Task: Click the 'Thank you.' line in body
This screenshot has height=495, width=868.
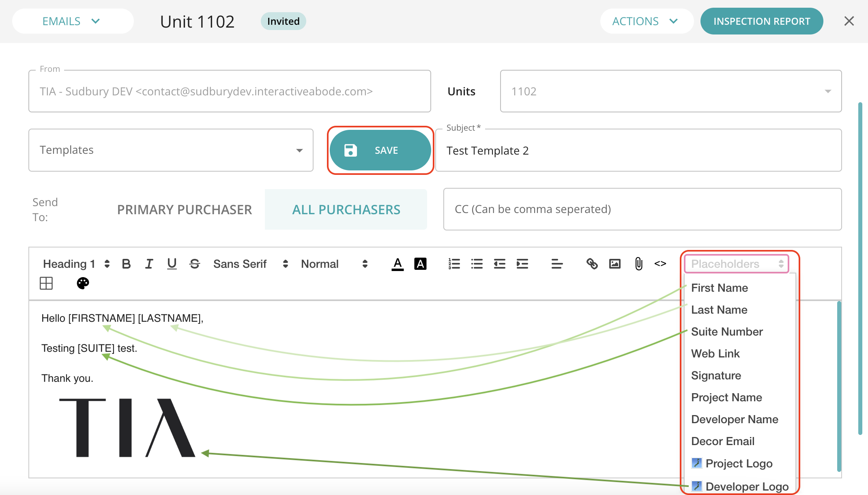Action: 67,378
